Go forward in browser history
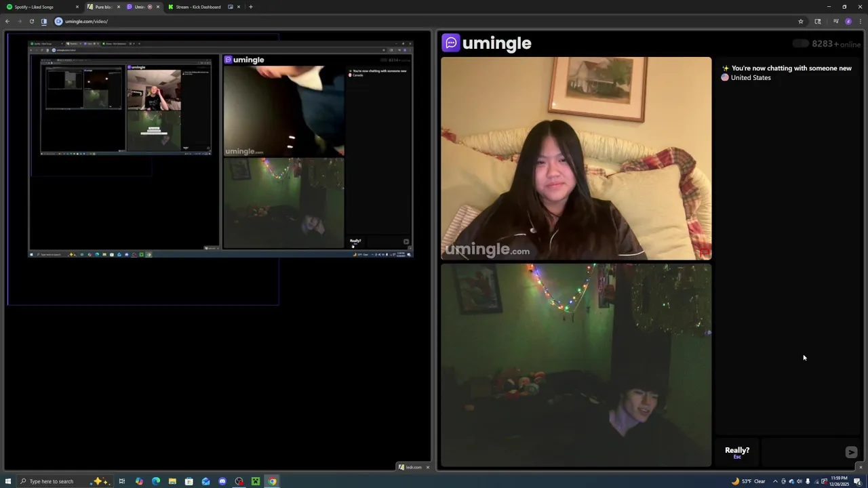This screenshot has width=868, height=488. pos(19,21)
